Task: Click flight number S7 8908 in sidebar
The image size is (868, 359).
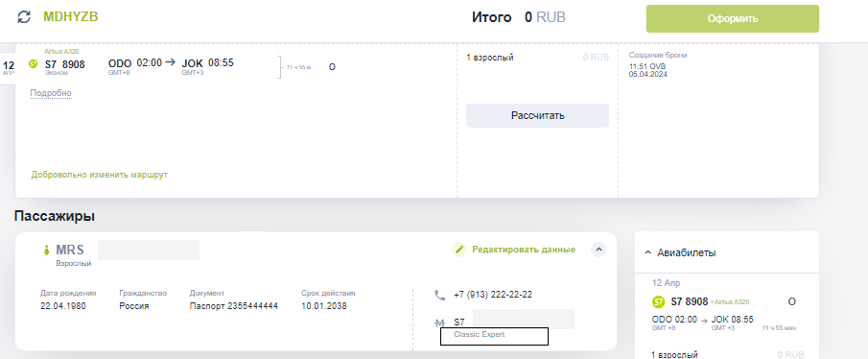Action: (x=690, y=302)
